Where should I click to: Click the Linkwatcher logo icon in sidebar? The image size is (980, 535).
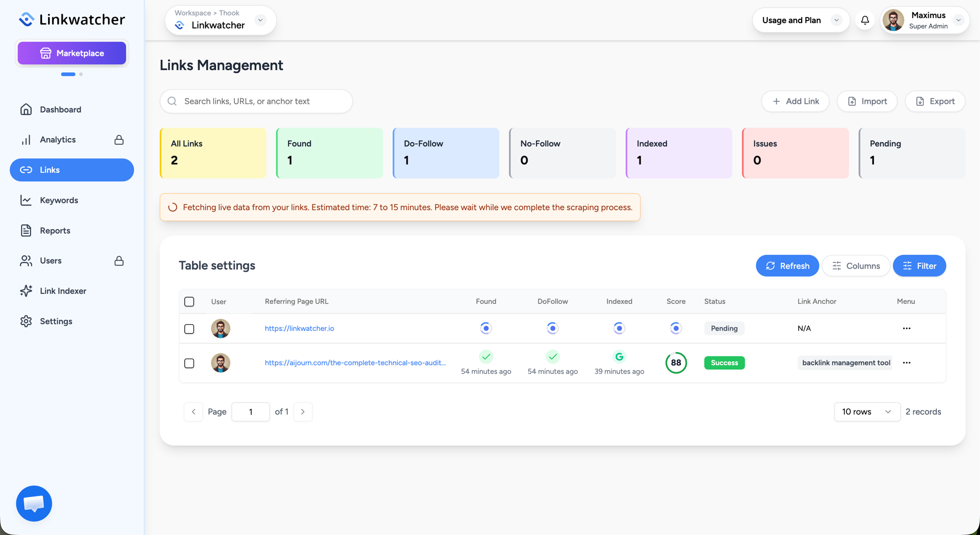[26, 20]
